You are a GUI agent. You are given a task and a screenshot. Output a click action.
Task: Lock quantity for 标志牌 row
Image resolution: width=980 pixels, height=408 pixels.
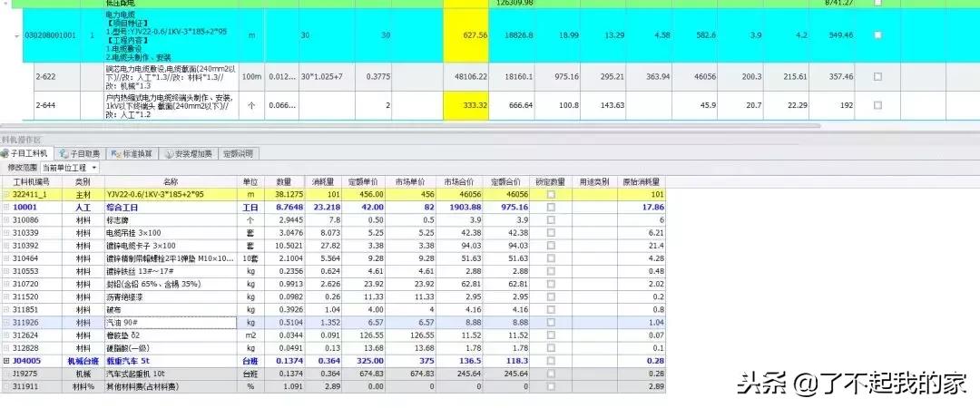point(551,220)
